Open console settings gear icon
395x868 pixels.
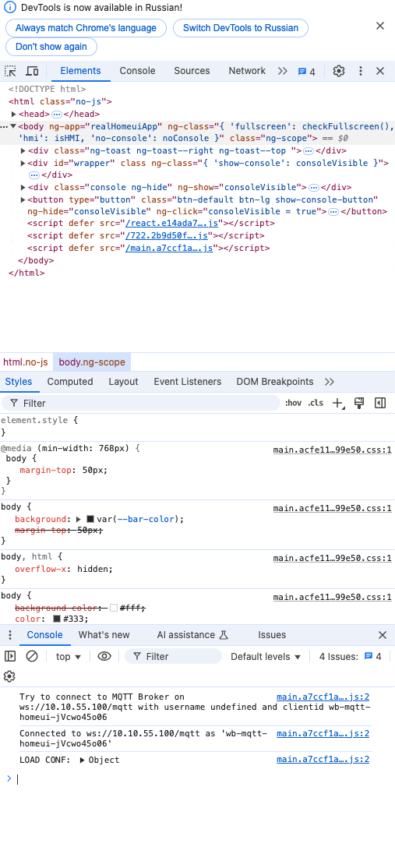(9, 676)
